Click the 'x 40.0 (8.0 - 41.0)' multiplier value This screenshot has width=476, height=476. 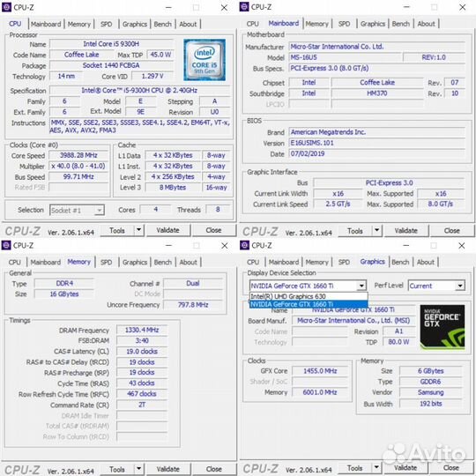pos(78,166)
